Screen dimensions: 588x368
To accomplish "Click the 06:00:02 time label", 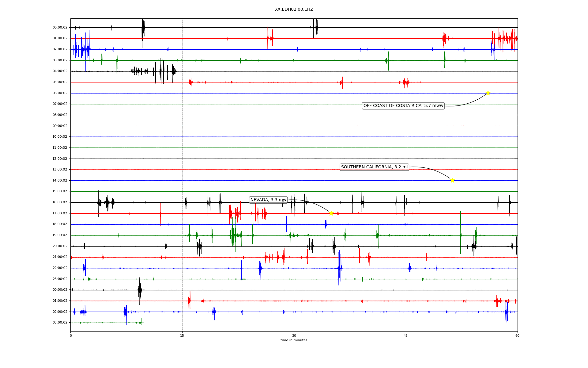I will 60,93.
